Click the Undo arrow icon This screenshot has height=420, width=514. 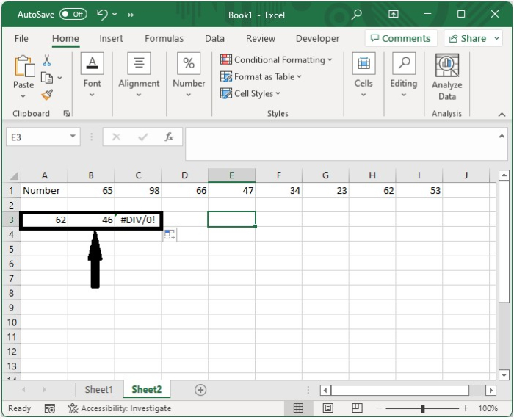tap(102, 15)
